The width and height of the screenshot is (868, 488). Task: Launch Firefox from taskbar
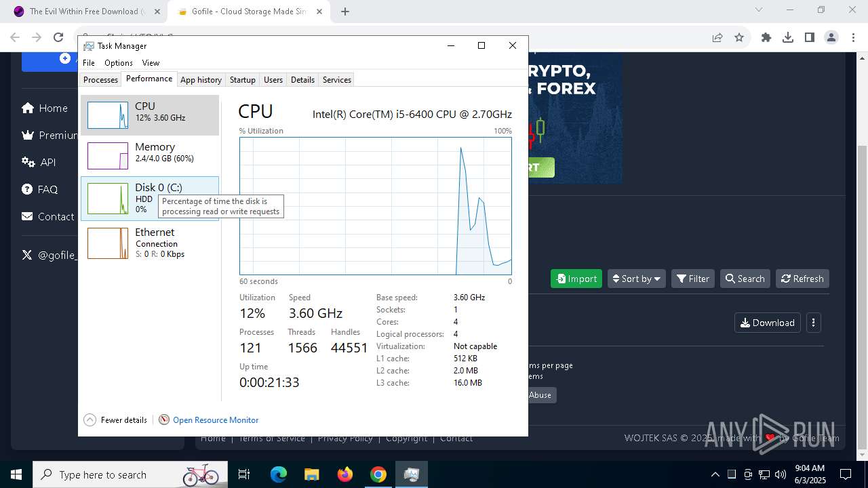pyautogui.click(x=345, y=474)
